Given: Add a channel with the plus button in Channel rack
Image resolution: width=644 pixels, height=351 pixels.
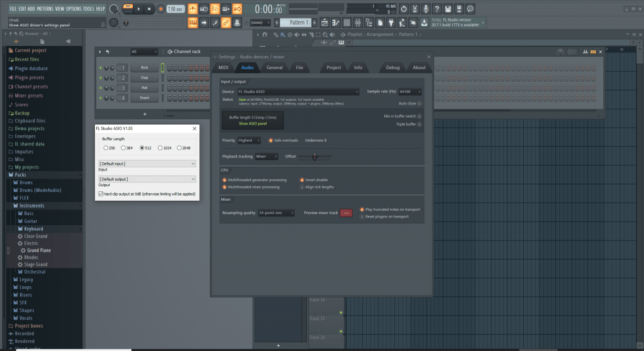Looking at the screenshot, I should tap(145, 114).
